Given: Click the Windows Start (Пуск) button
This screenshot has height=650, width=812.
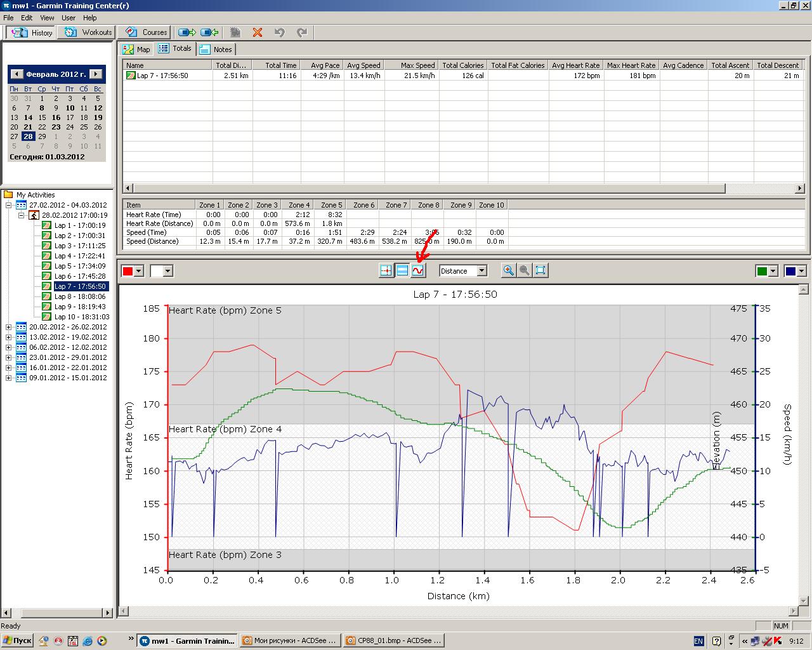Looking at the screenshot, I should [18, 640].
